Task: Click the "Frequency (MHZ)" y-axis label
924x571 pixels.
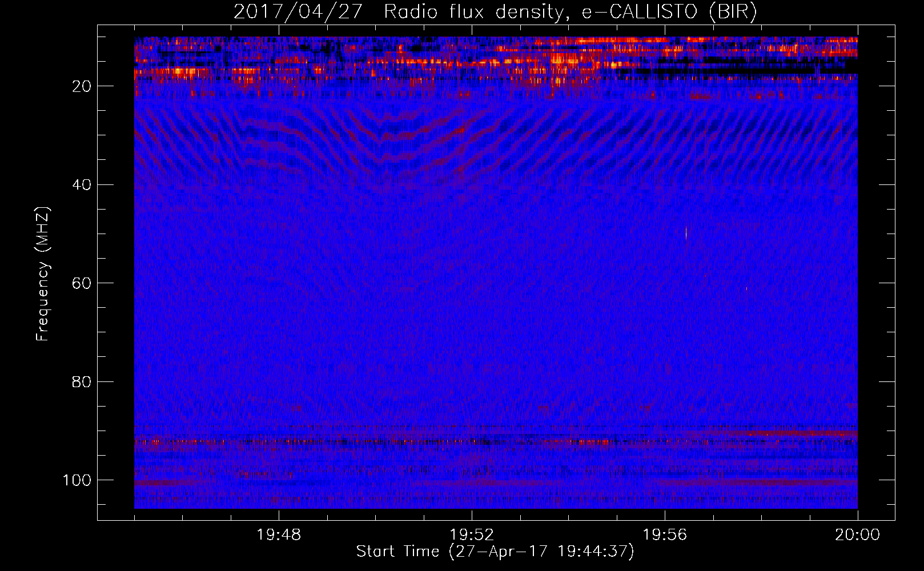Action: (x=43, y=274)
